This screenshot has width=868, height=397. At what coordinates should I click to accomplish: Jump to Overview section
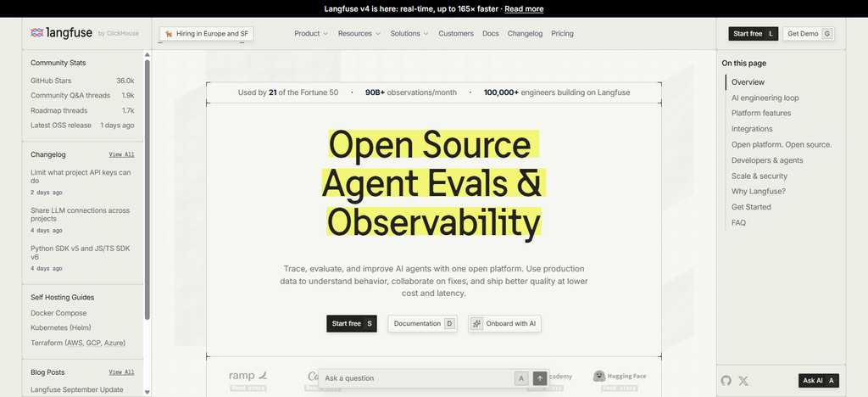point(748,82)
